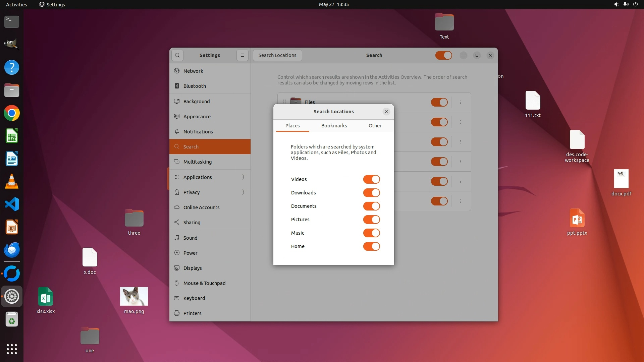
Task: Open the mao.png cat thumbnail
Action: point(134,296)
